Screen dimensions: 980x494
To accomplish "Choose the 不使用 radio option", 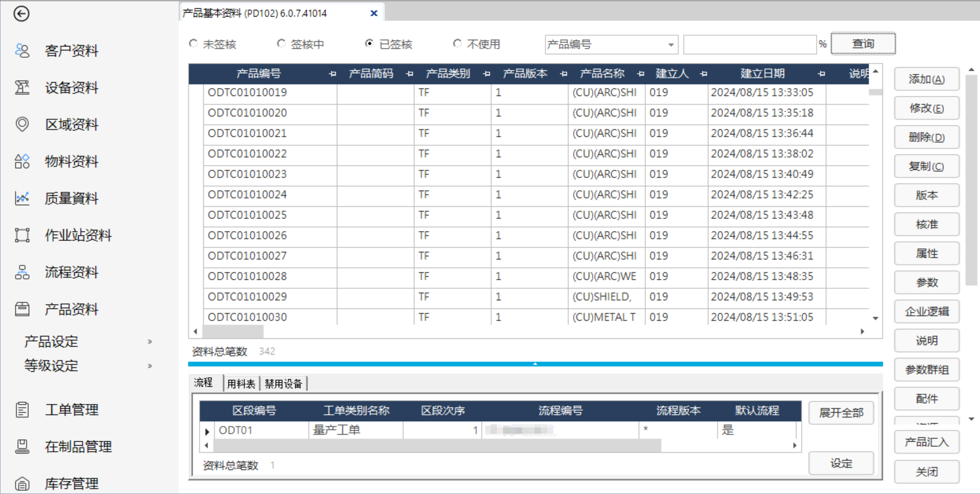I will [x=458, y=44].
